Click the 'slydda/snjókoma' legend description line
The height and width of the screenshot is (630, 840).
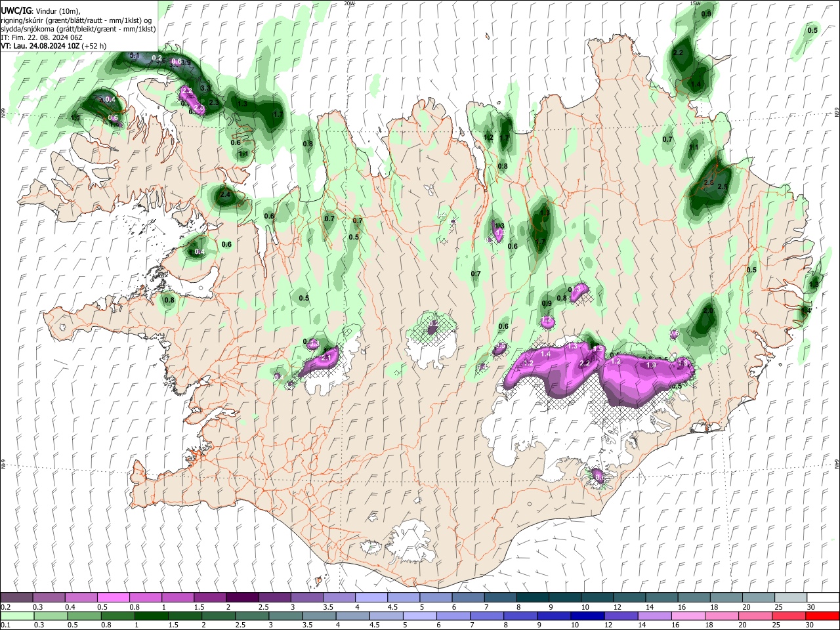click(78, 29)
